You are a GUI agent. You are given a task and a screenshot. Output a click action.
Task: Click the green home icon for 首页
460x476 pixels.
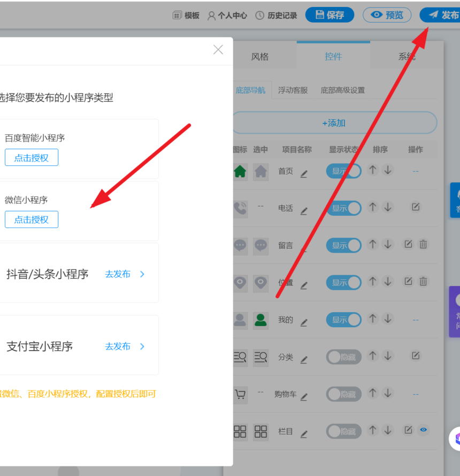pos(240,171)
